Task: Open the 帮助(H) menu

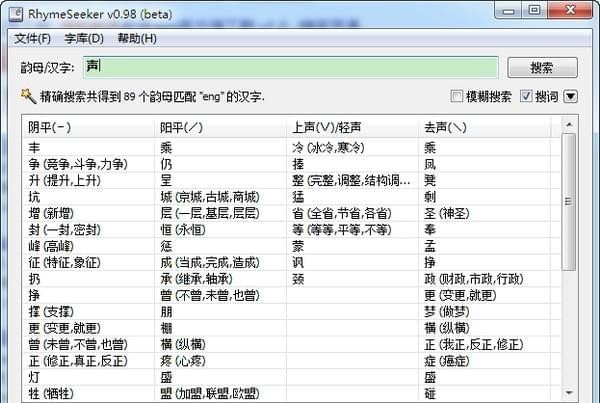Action: 137,39
